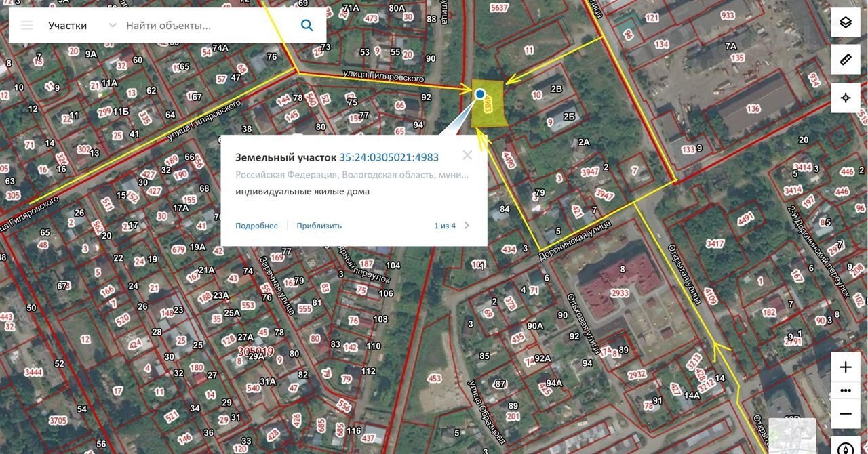Click the compass orientation icon
The image size is (868, 454).
point(845,448)
